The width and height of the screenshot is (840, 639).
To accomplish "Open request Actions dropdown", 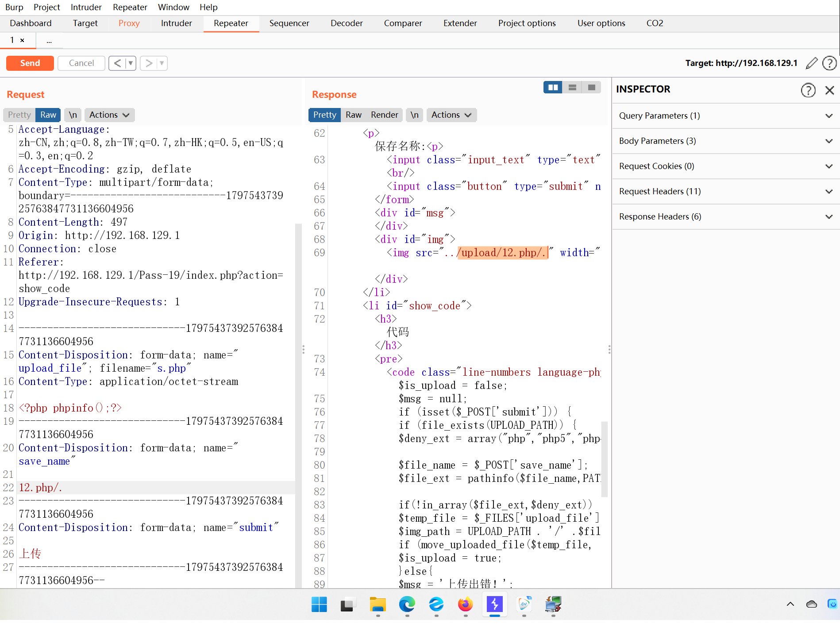I will (109, 115).
